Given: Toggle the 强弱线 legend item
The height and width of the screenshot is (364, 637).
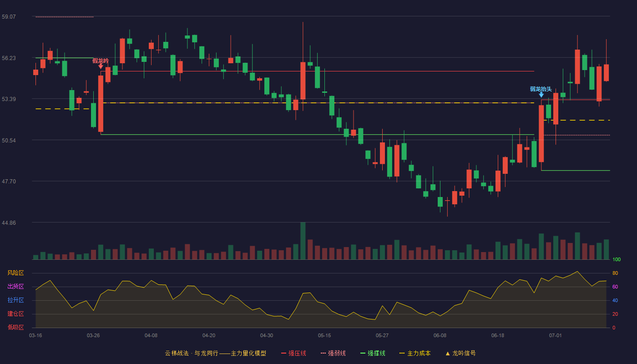Looking at the screenshot, I should [x=333, y=353].
